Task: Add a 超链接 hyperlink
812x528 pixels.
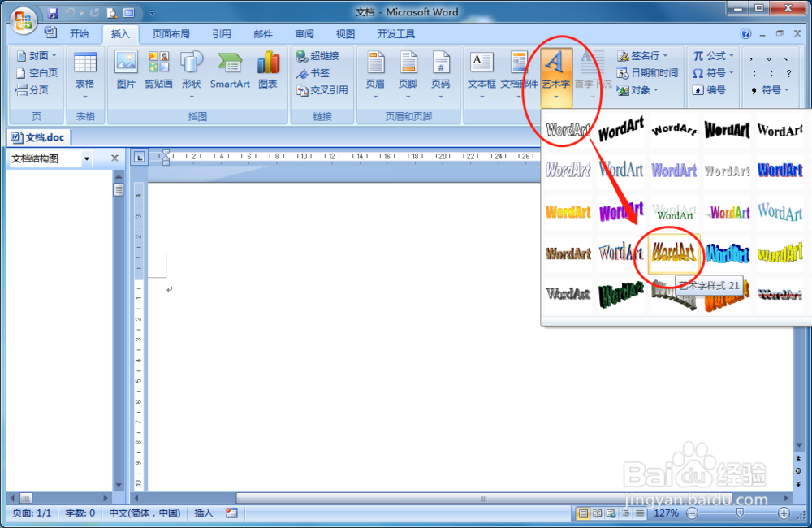Action: pyautogui.click(x=317, y=55)
